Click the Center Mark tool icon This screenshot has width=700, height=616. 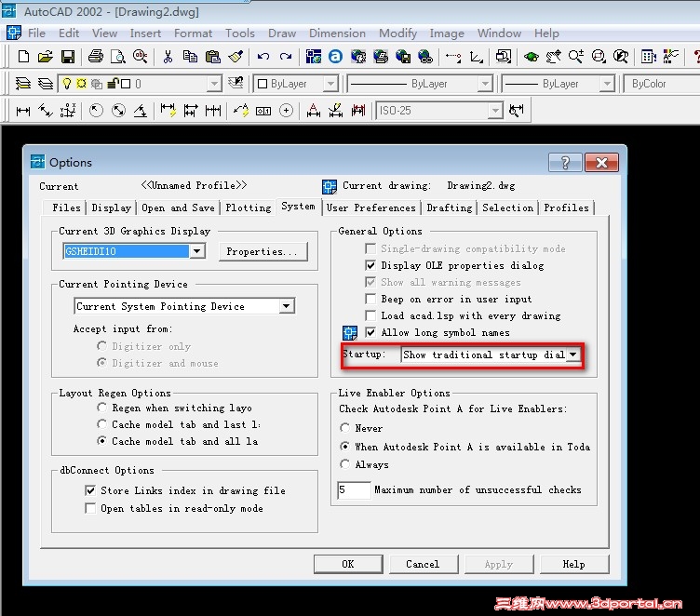click(x=286, y=110)
